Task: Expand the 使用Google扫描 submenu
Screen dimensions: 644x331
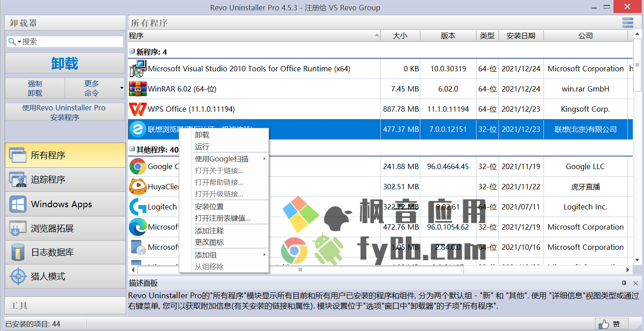Action: pos(264,159)
